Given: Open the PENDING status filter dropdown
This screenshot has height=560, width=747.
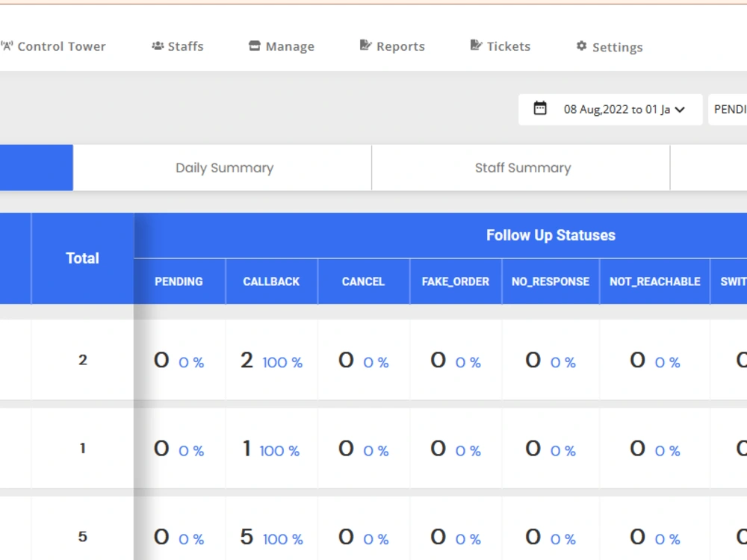Looking at the screenshot, I should click(728, 110).
